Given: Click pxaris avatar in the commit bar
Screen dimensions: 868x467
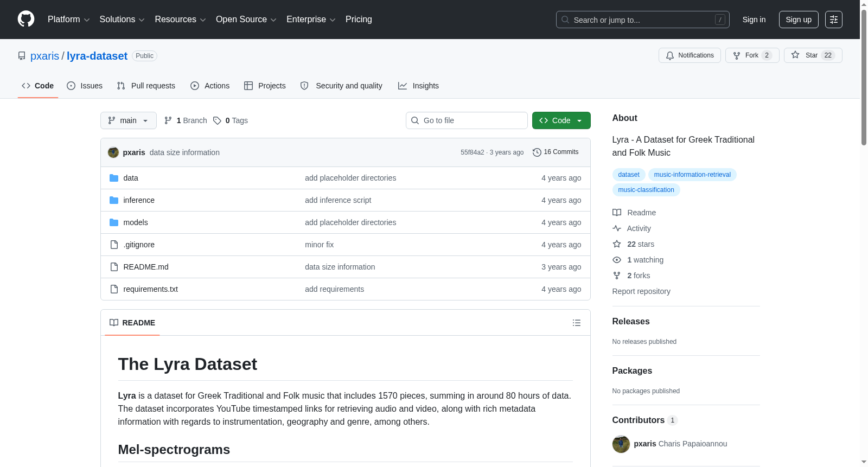Looking at the screenshot, I should 113,152.
